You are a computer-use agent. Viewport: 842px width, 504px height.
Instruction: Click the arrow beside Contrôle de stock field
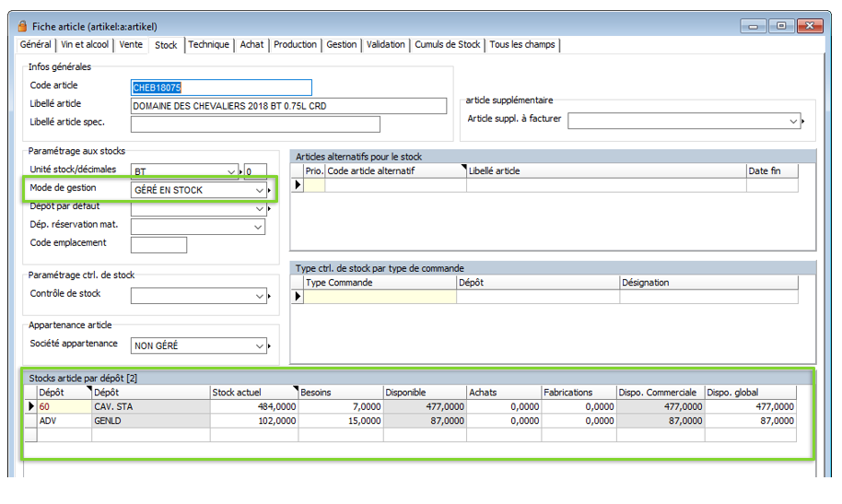pos(270,297)
